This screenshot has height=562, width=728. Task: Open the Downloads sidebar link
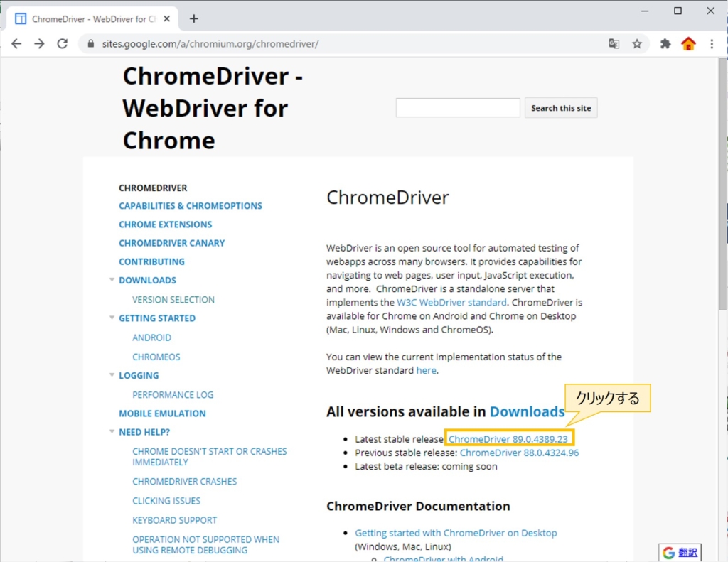click(148, 281)
